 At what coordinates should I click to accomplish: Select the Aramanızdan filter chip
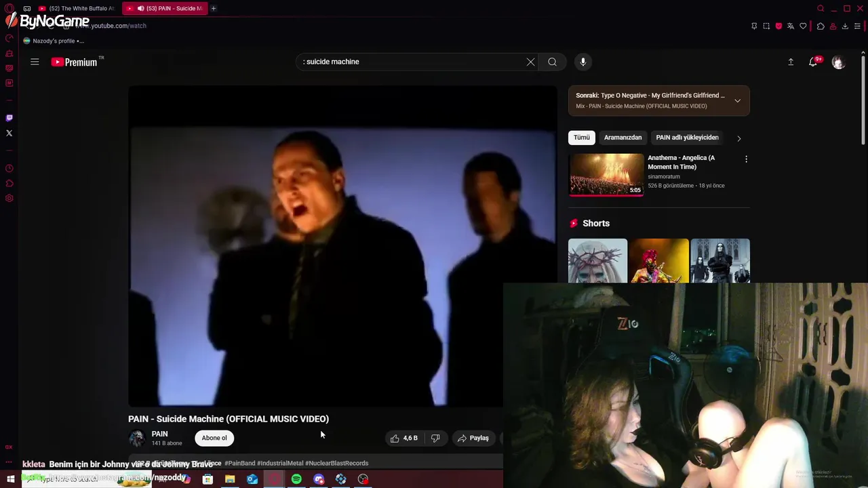tap(623, 138)
